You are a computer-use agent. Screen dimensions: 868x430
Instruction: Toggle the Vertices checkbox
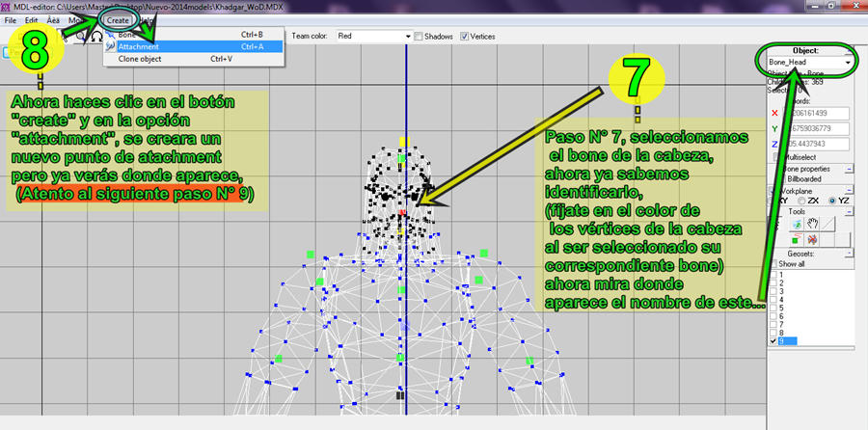464,36
